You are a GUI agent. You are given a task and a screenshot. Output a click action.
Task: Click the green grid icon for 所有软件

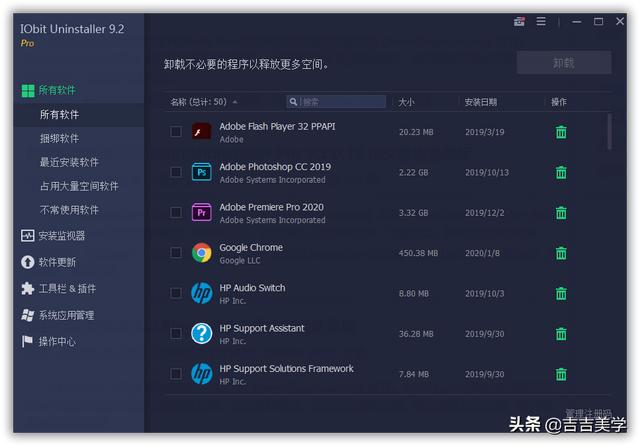(28, 91)
